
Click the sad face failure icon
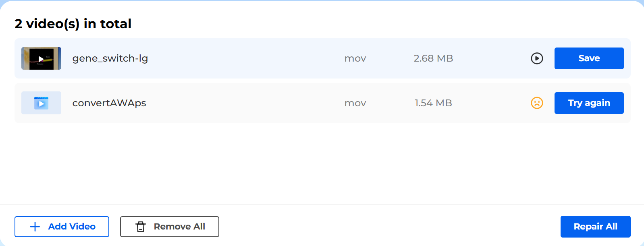(x=537, y=103)
